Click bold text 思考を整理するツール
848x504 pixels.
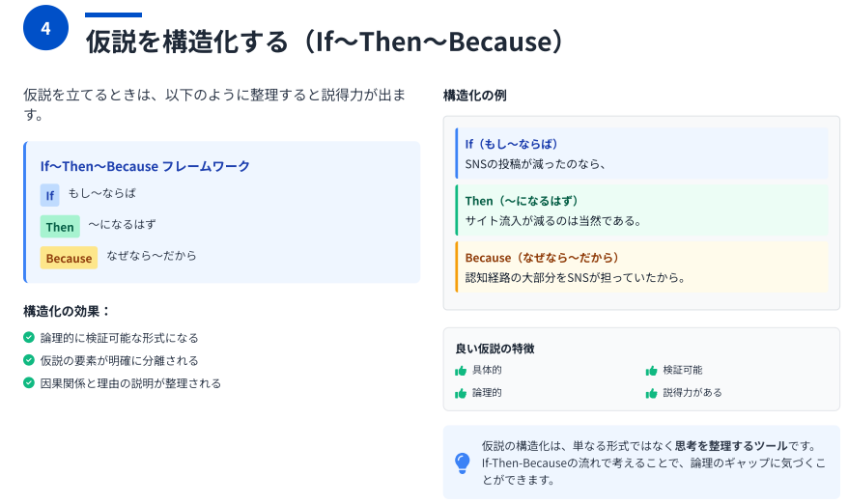click(x=731, y=446)
